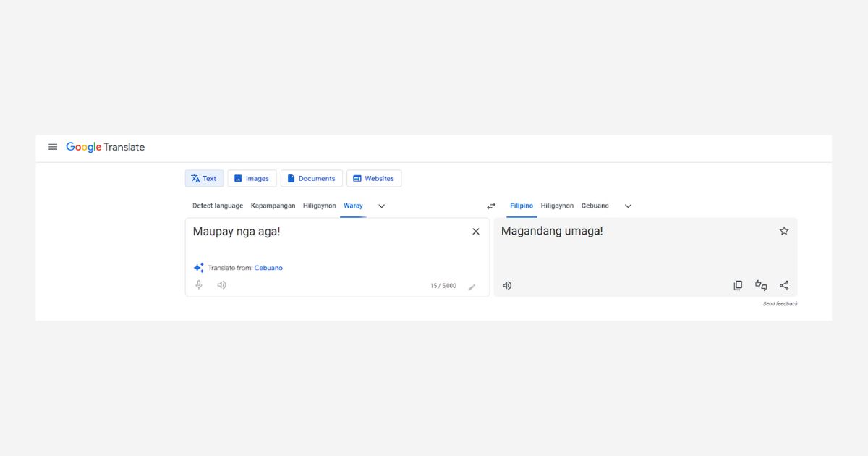
Task: Clear the source text
Action: tap(475, 232)
